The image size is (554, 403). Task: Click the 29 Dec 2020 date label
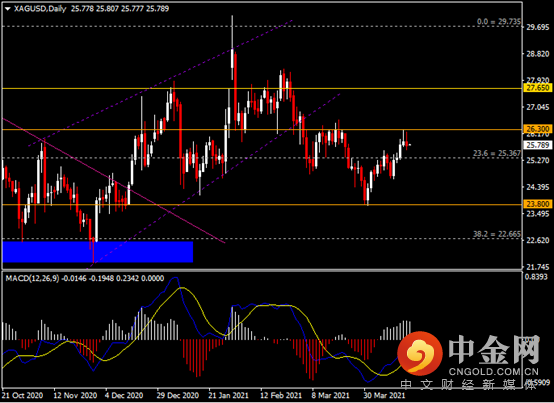(178, 396)
